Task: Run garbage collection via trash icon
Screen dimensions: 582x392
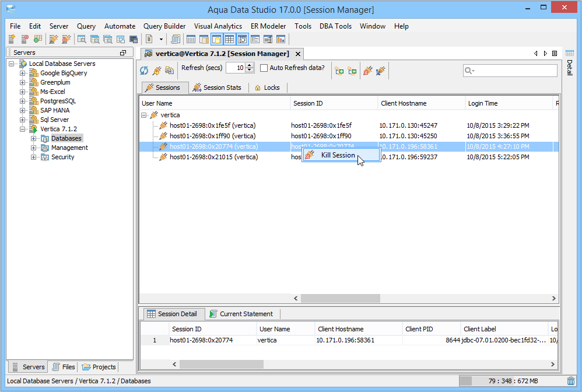Action: 571,381
